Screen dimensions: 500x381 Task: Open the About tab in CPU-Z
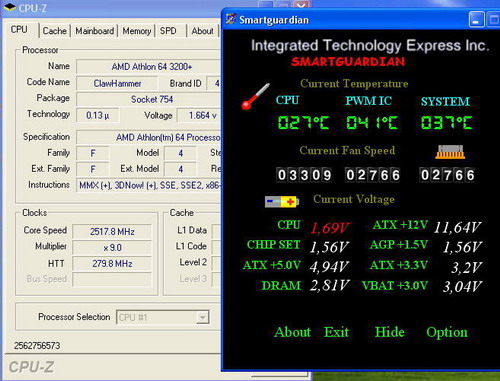click(202, 31)
